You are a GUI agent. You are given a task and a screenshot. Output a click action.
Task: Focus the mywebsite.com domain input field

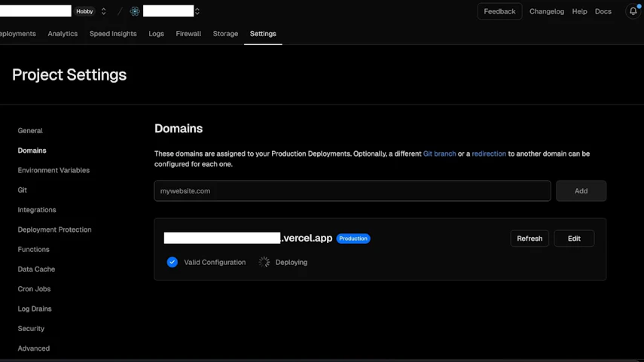353,191
